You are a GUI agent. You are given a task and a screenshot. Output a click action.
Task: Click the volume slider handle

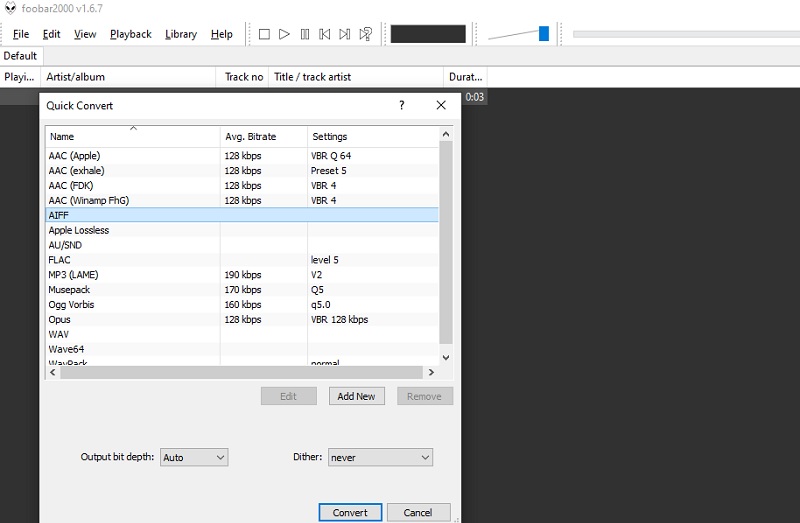[544, 34]
